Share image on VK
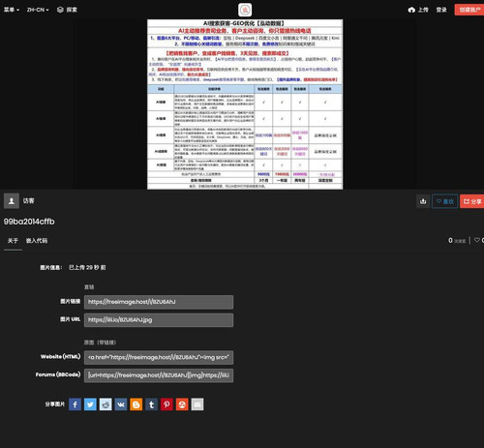The height and width of the screenshot is (448, 484). tap(121, 404)
